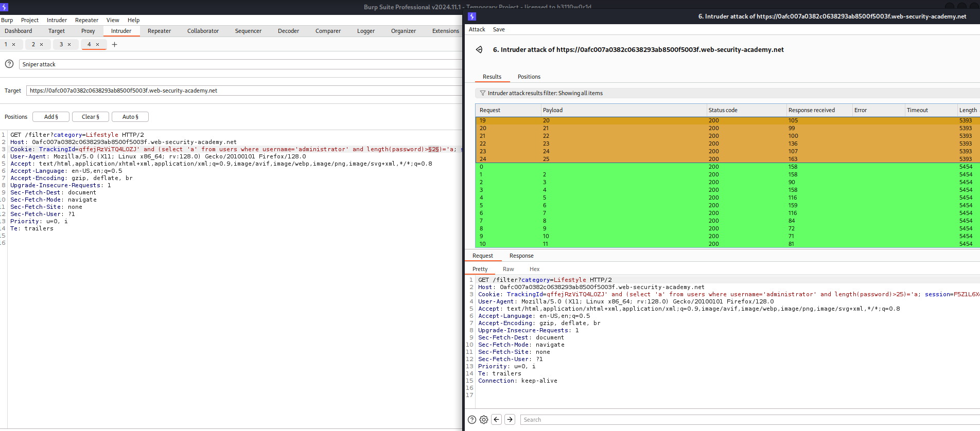This screenshot has width=980, height=431.
Task: Click the Search field in attack window
Action: 750,420
